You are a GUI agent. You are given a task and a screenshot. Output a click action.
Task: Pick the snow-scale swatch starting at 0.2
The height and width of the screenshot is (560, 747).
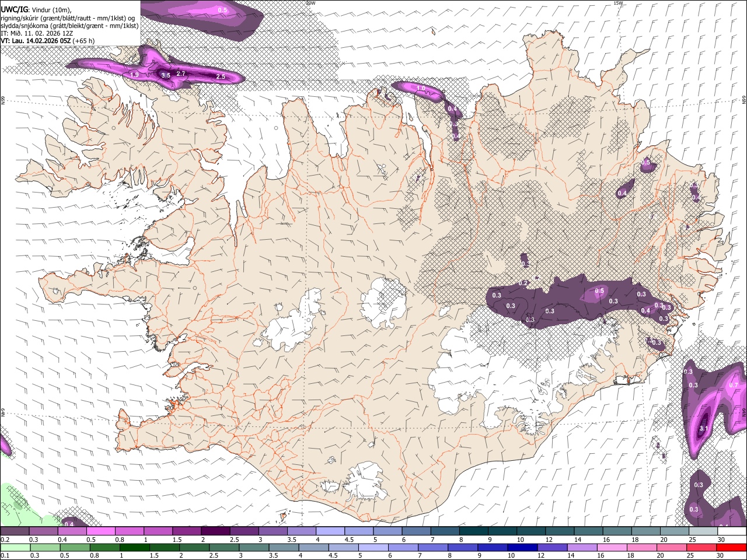click(15, 531)
